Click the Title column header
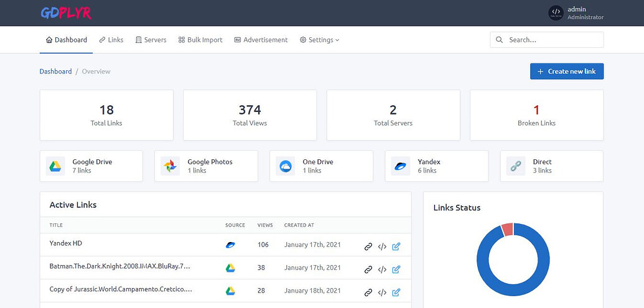This screenshot has height=308, width=644. pyautogui.click(x=56, y=225)
